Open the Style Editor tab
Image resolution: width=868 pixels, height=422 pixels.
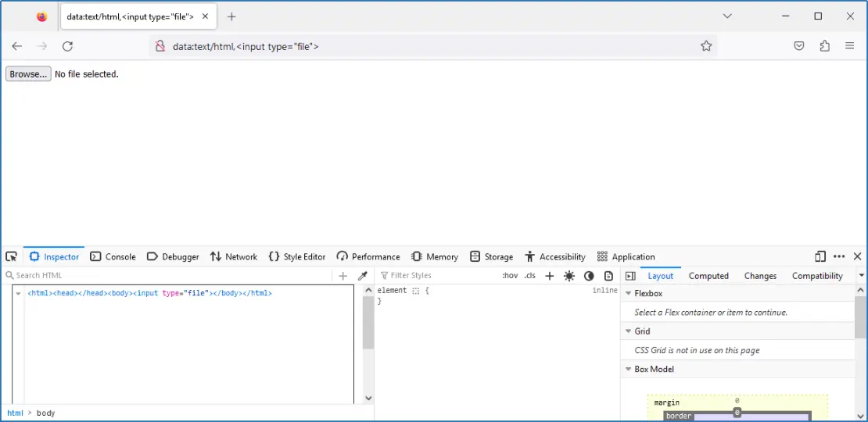coord(297,256)
